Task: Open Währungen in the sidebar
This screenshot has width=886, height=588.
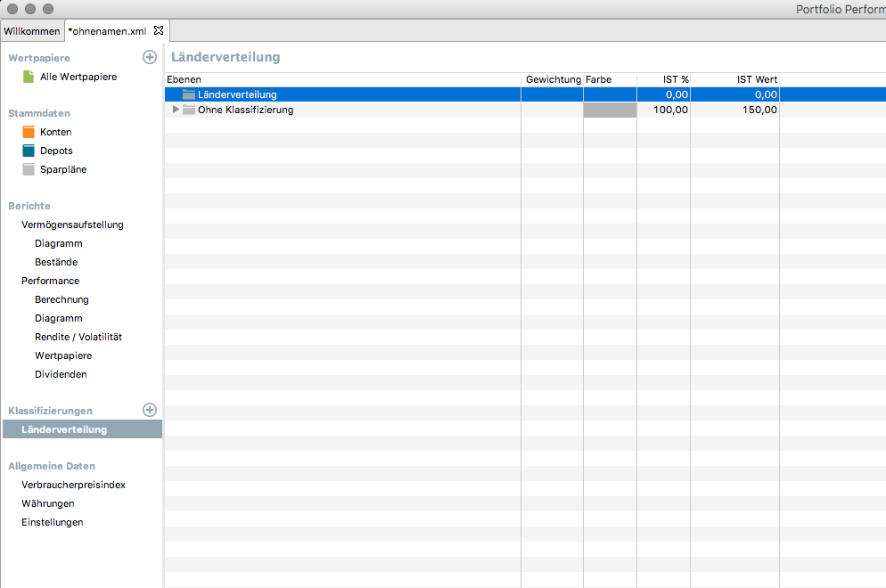Action: pos(48,503)
